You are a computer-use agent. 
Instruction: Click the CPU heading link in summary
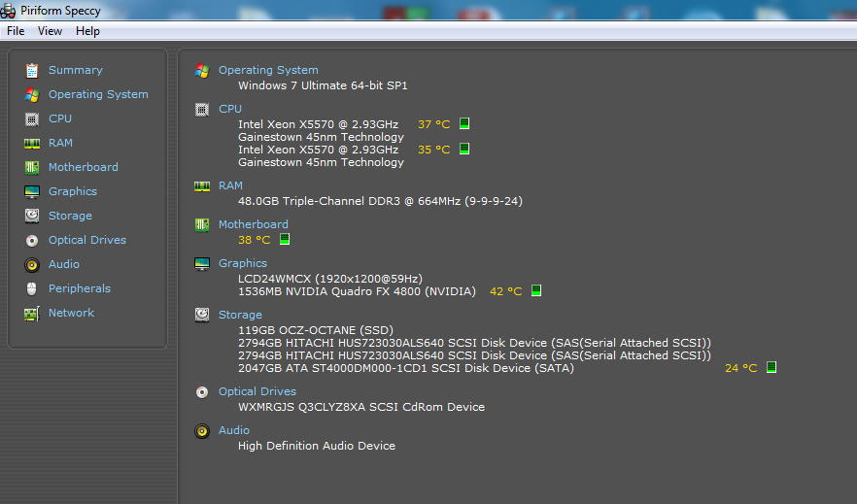(x=230, y=109)
